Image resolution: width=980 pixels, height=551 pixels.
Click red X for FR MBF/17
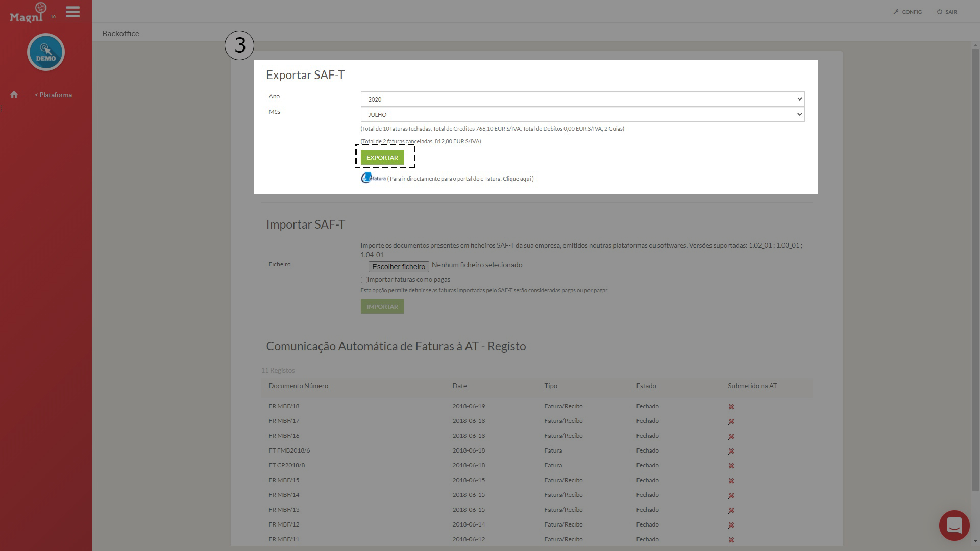(731, 421)
